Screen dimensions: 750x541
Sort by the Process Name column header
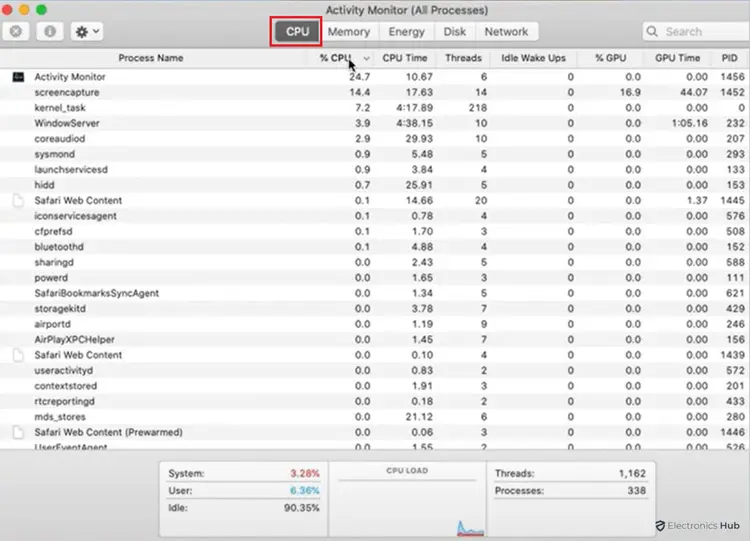(151, 58)
